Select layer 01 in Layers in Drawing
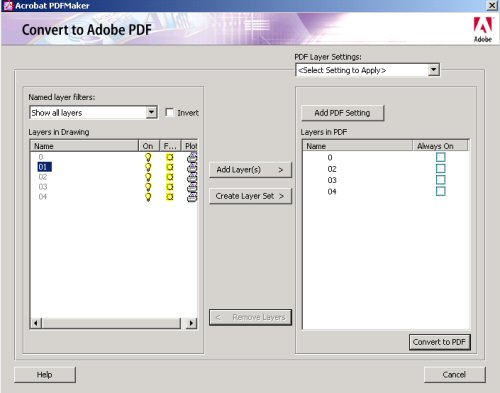 [44, 167]
